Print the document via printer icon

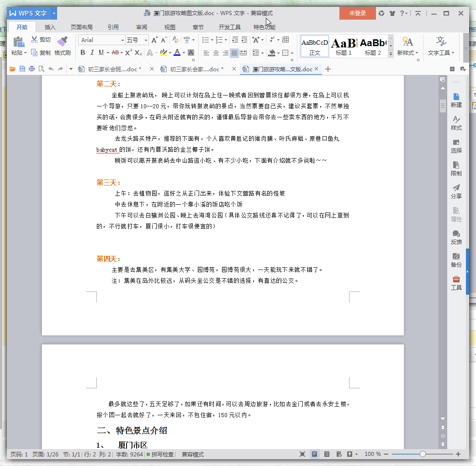(x=32, y=69)
